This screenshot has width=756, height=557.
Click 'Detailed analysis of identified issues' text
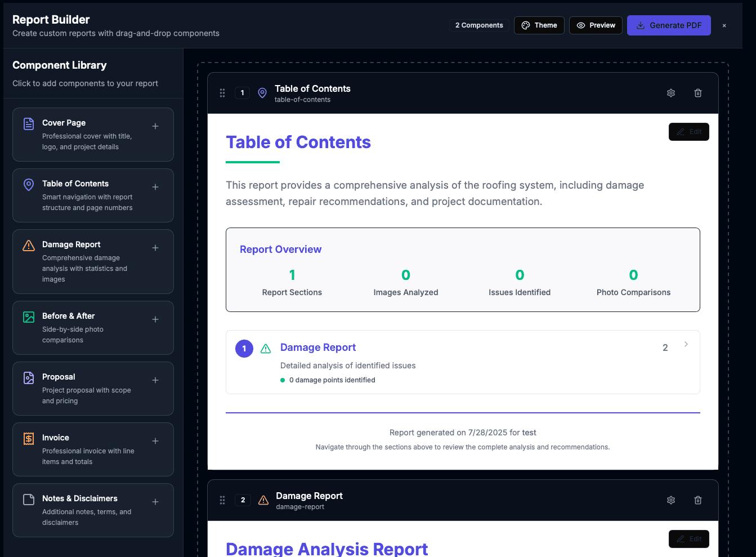pos(348,366)
